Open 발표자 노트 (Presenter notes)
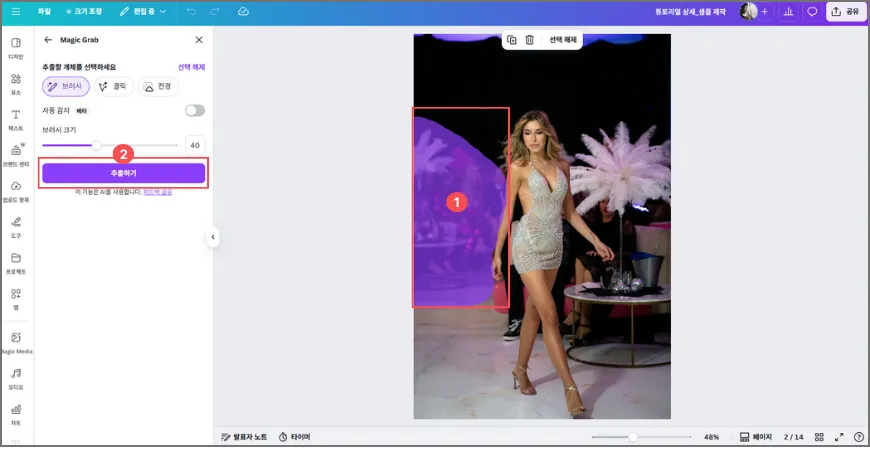The image size is (870, 451). (244, 437)
